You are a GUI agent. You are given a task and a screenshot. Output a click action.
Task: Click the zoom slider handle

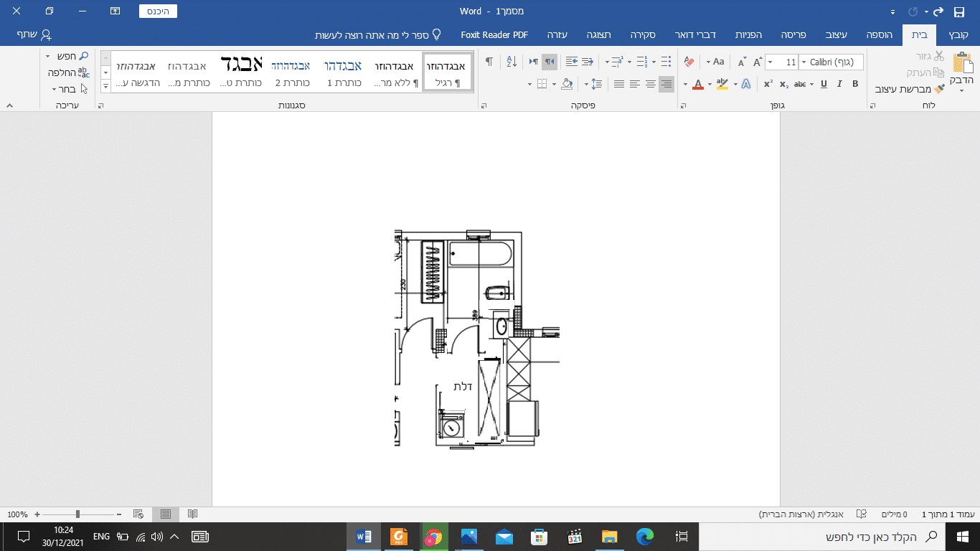(77, 514)
